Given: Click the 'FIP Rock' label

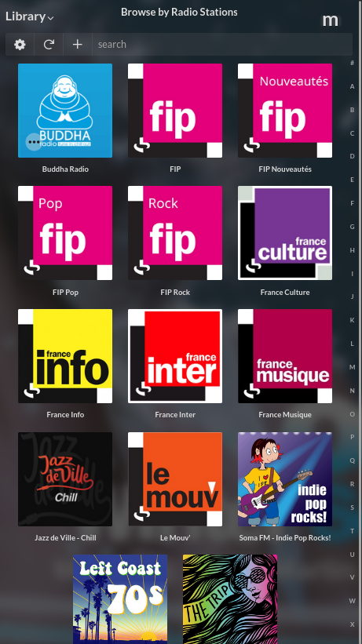Looking at the screenshot, I should coord(175,293).
